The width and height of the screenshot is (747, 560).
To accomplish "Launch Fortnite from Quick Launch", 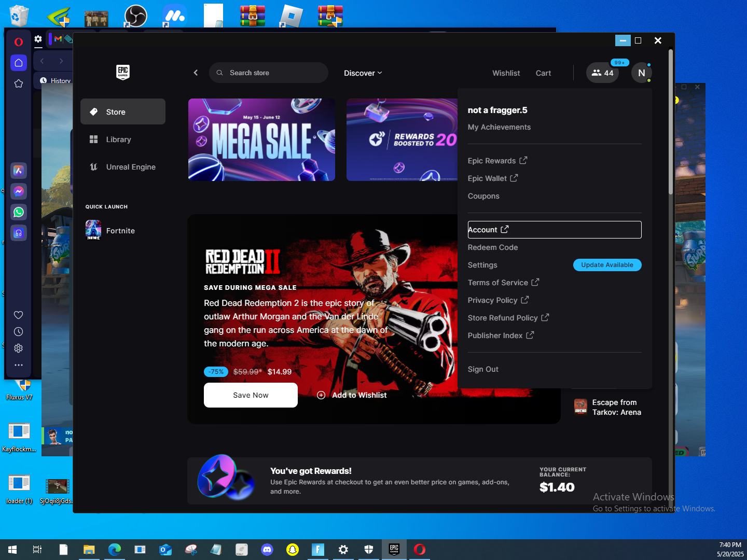I will pyautogui.click(x=110, y=230).
